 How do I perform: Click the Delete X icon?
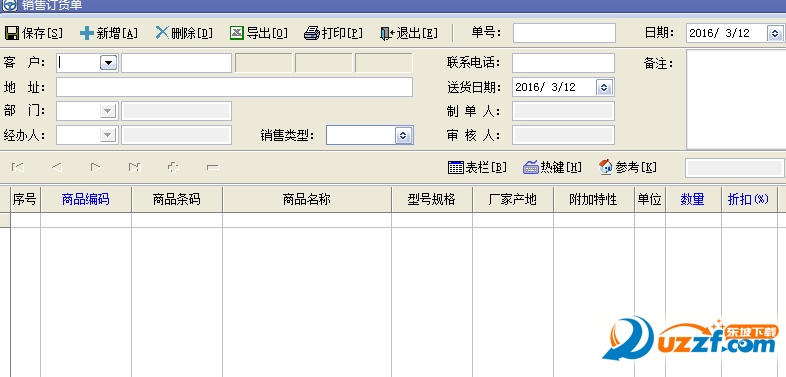pos(162,33)
